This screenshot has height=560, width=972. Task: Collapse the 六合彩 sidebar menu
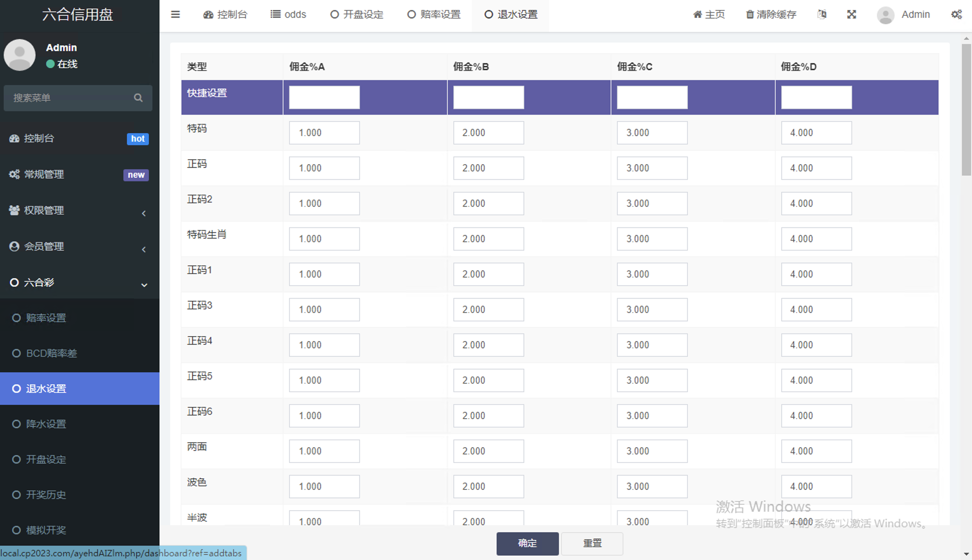[x=80, y=283]
